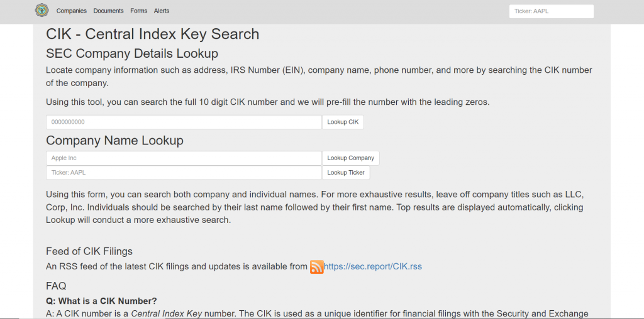
Task: Click the CIK - Central Index Key Search heading
Action: [x=153, y=35]
